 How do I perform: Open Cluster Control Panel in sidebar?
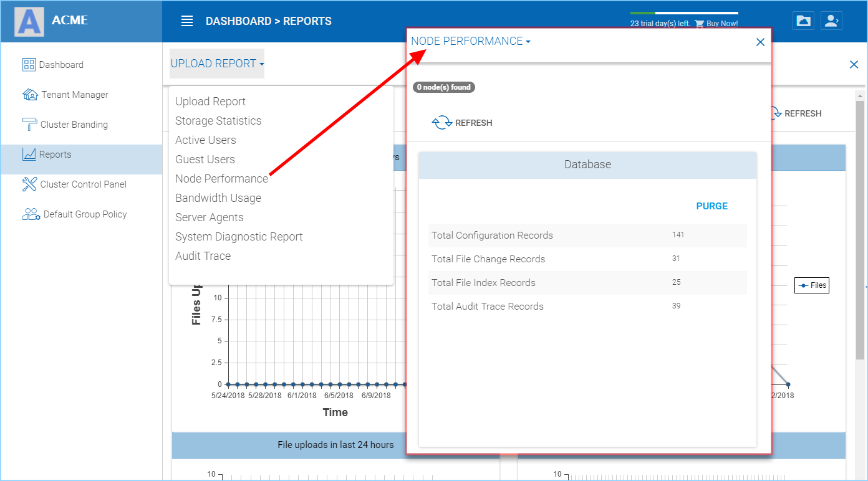tap(84, 184)
